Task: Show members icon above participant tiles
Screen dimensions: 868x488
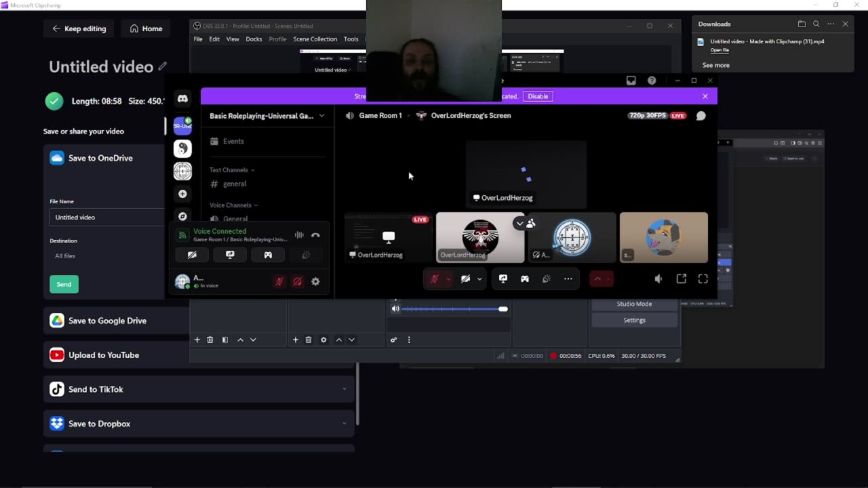Action: coord(531,223)
